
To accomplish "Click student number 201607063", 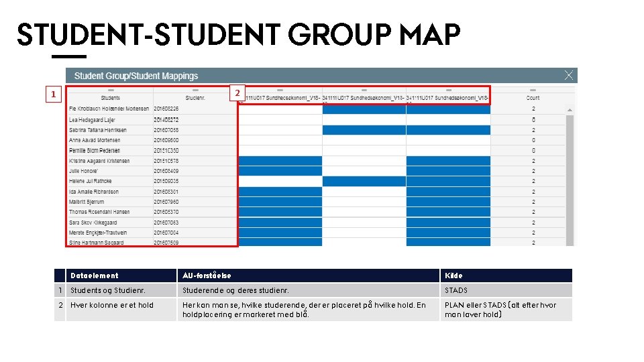I will (x=166, y=223).
